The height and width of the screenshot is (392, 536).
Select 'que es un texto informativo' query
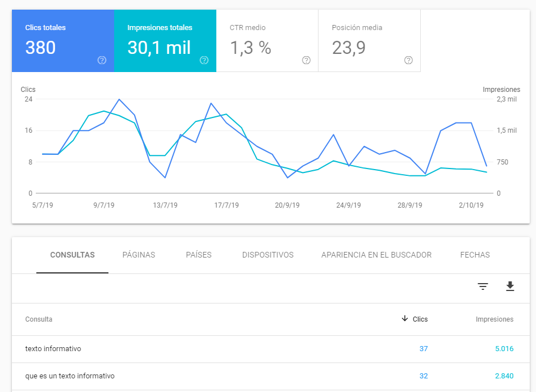point(70,376)
